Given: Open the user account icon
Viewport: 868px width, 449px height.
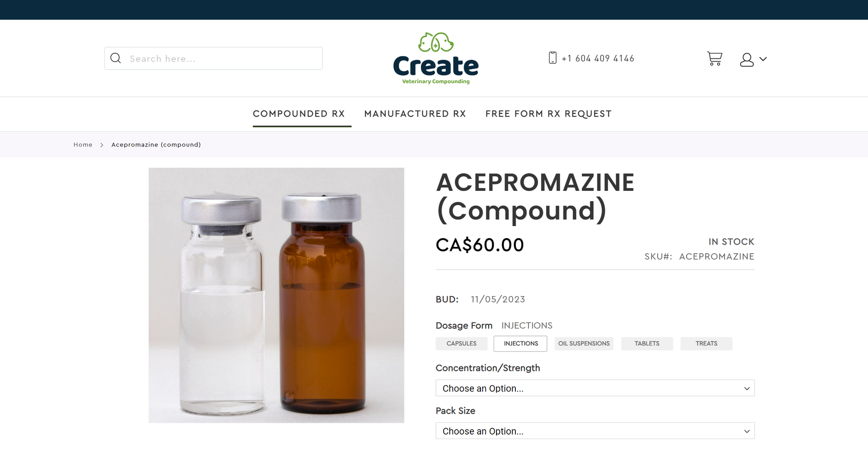Looking at the screenshot, I should (747, 59).
